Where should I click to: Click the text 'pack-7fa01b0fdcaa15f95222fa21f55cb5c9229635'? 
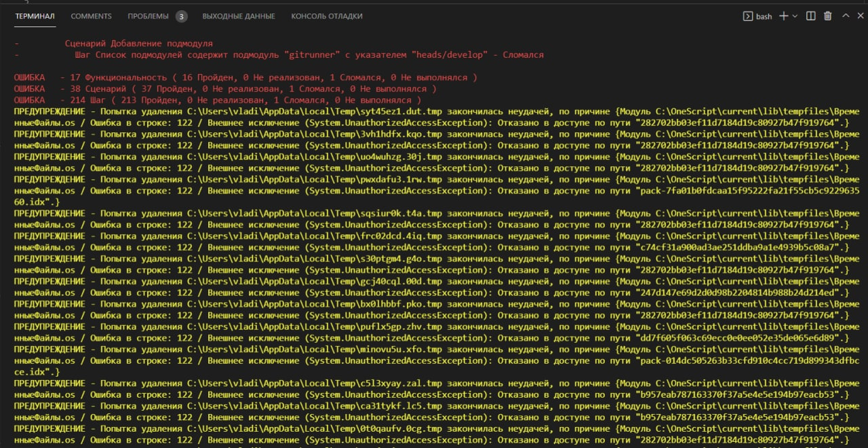(x=749, y=191)
